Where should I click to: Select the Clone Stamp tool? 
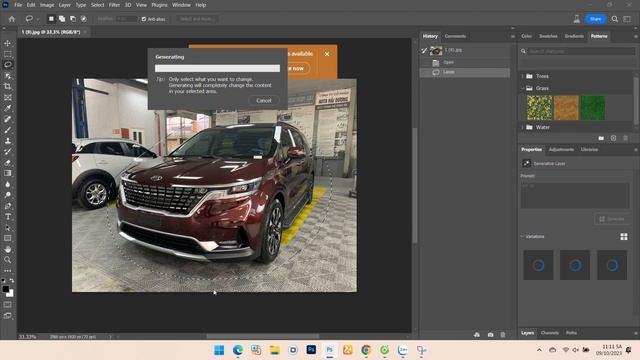point(8,141)
